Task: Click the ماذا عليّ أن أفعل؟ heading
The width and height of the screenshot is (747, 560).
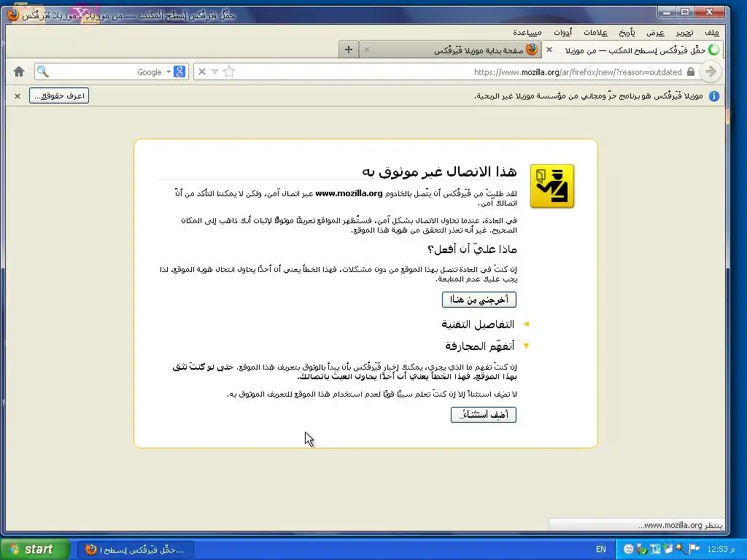Action: [x=472, y=249]
